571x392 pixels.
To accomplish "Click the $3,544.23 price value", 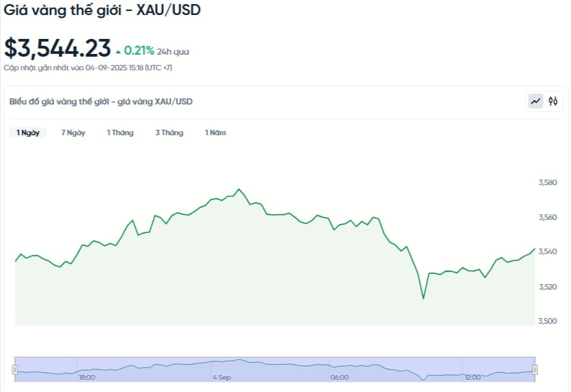I will [x=57, y=48].
